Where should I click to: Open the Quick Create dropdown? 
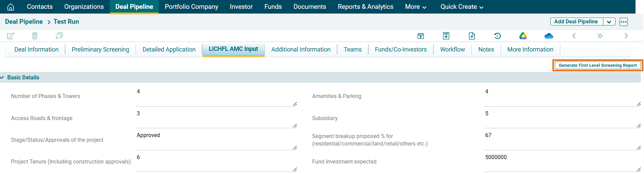pos(462,7)
